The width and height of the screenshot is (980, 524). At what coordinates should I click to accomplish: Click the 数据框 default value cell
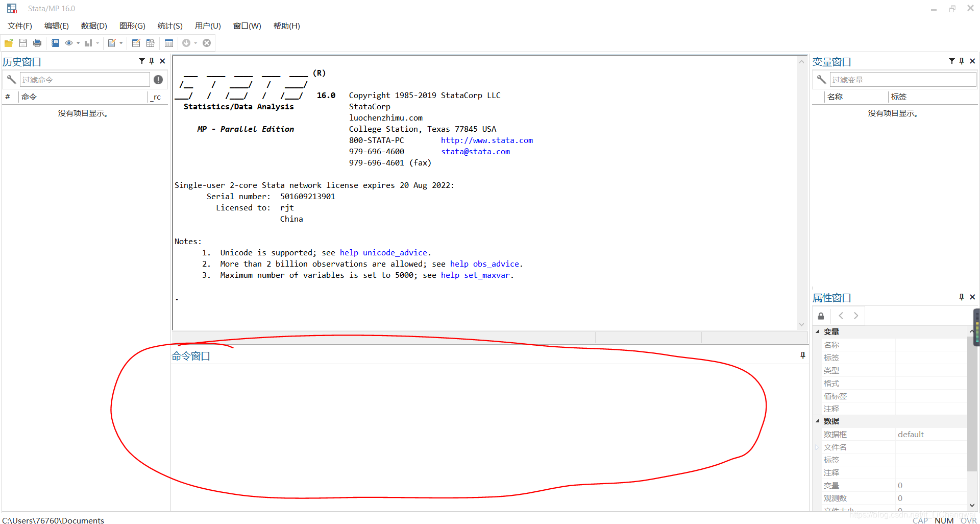pyautogui.click(x=931, y=434)
